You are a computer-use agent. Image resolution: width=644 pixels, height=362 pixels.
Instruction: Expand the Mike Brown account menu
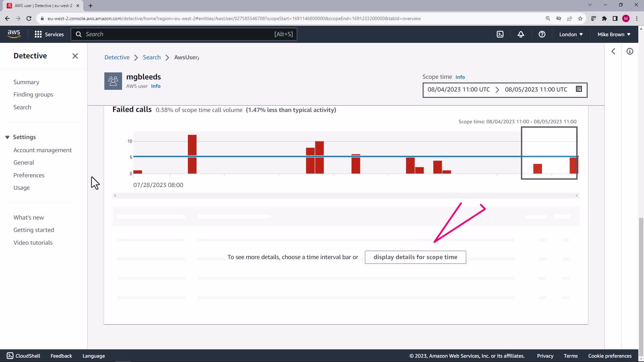pyautogui.click(x=613, y=34)
